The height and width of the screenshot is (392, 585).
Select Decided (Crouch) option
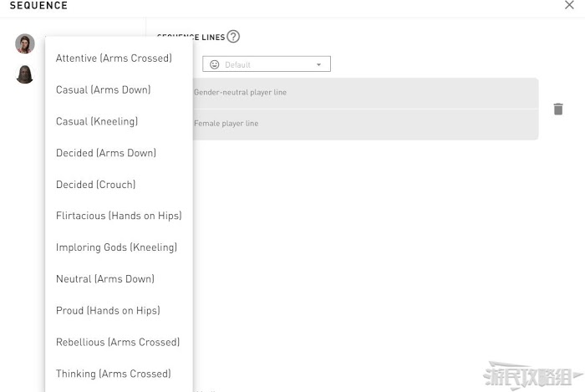tap(96, 185)
